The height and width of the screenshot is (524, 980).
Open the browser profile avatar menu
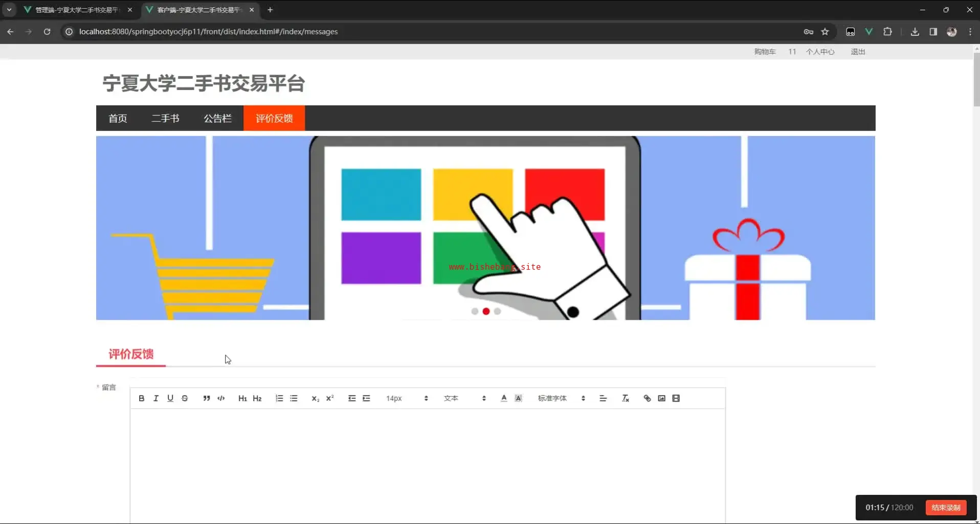coord(952,32)
